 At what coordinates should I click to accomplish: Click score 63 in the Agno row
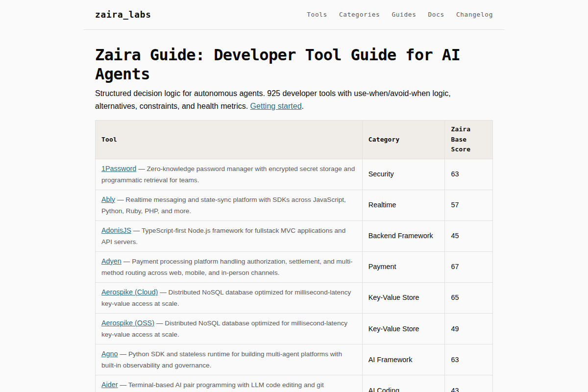(x=468, y=360)
